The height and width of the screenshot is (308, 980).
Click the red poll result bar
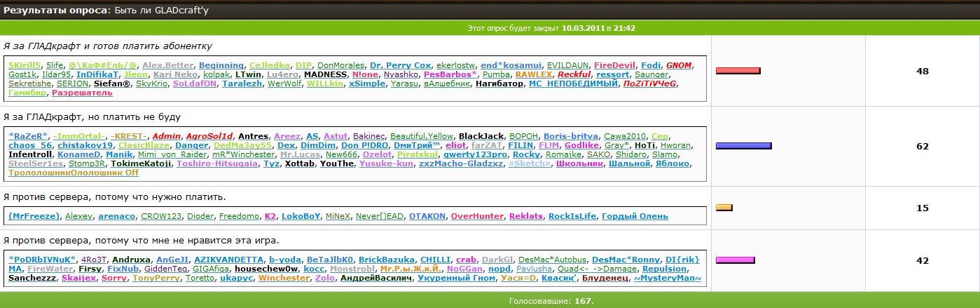point(738,71)
